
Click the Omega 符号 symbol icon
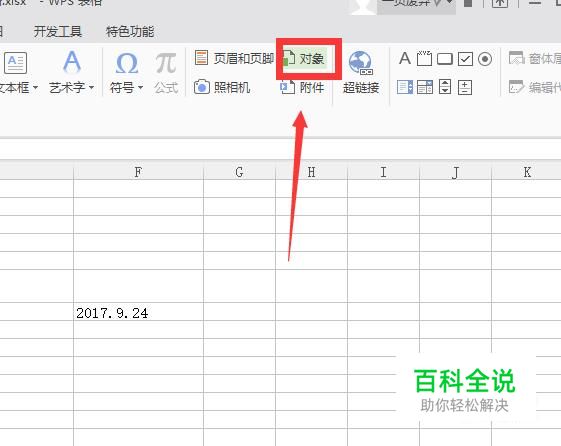click(127, 63)
